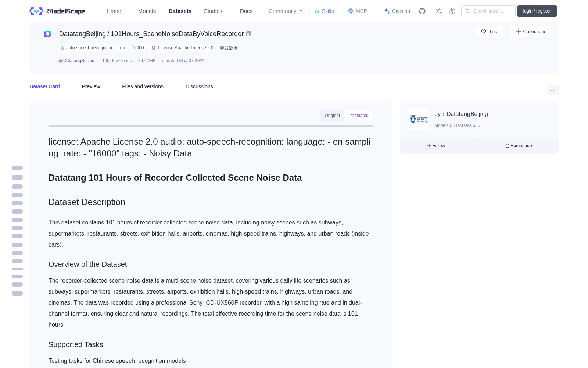Screen dimensions: 588x368
Task: Open the GitHub repository icon
Action: [422, 11]
